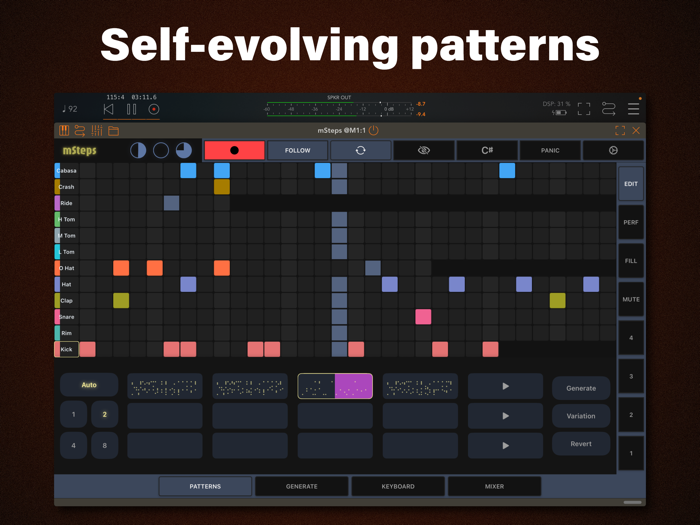This screenshot has width=700, height=525.
Task: Toggle the gold Crash step
Action: coord(222,187)
